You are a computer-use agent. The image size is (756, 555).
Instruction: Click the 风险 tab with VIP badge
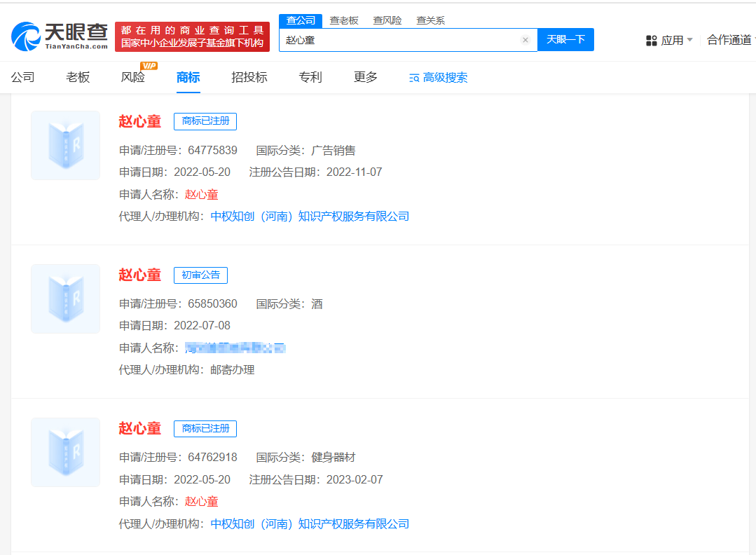point(132,77)
